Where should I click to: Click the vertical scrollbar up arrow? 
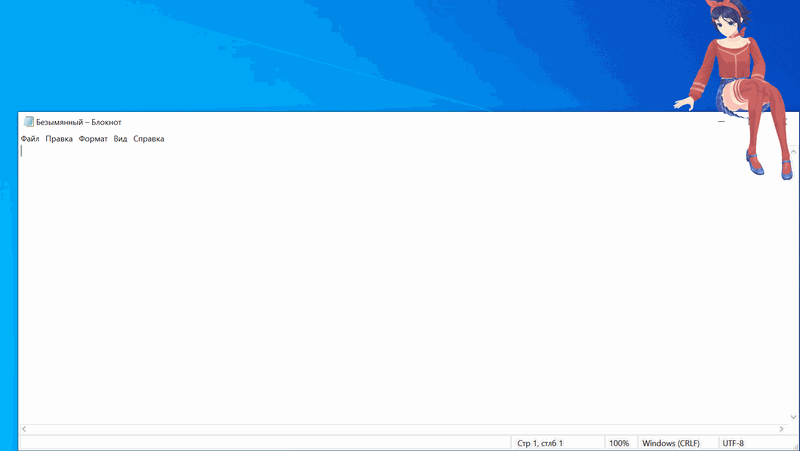(793, 152)
